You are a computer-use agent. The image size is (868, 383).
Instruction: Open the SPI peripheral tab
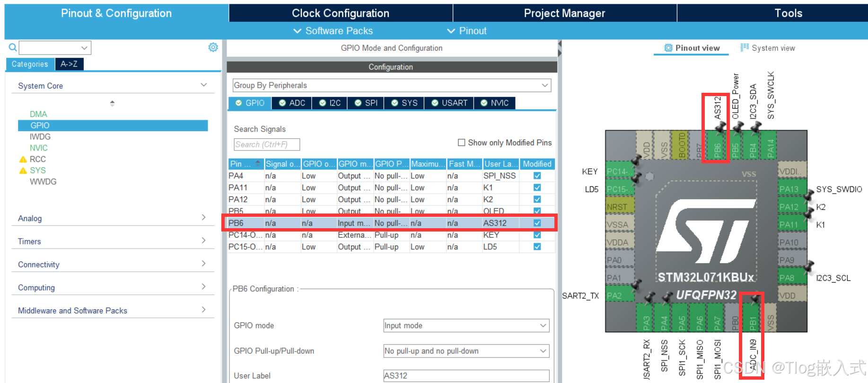click(x=366, y=103)
